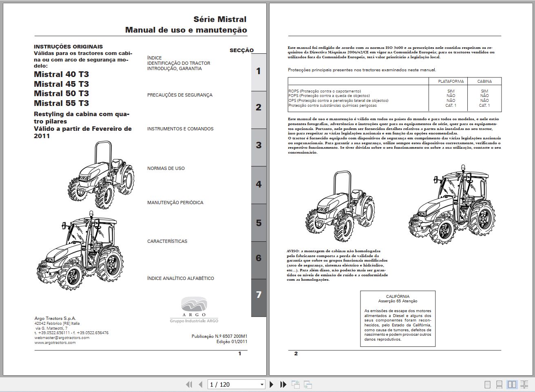
Task: Click the INSTRUÇÕES ORIGINAIS heading
Action: (68, 46)
